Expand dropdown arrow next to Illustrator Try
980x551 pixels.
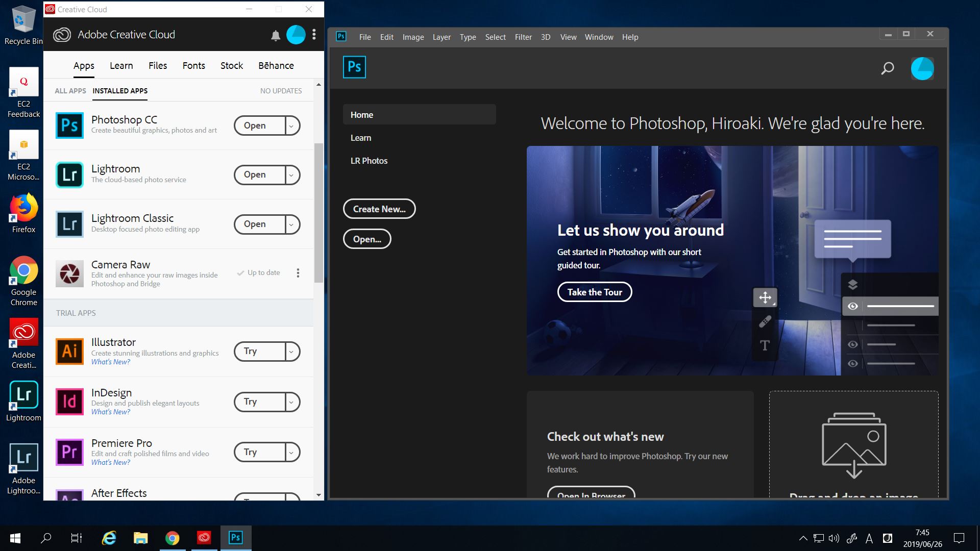tap(291, 352)
